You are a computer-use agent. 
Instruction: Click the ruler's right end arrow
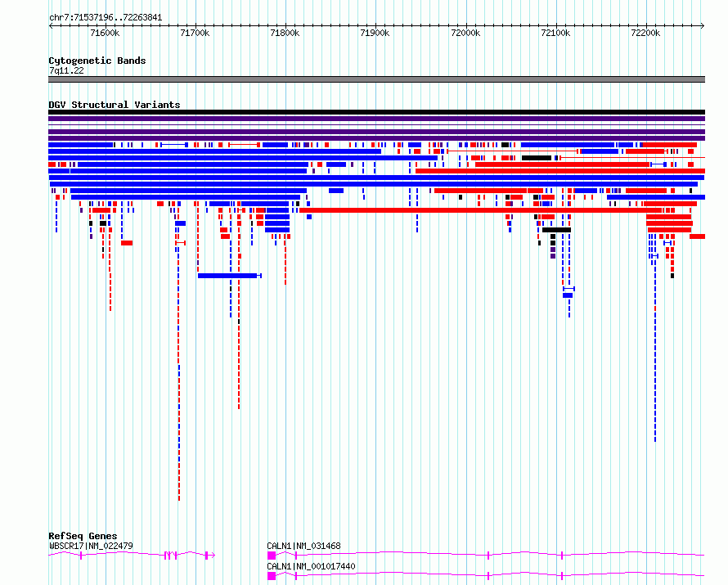click(x=703, y=26)
